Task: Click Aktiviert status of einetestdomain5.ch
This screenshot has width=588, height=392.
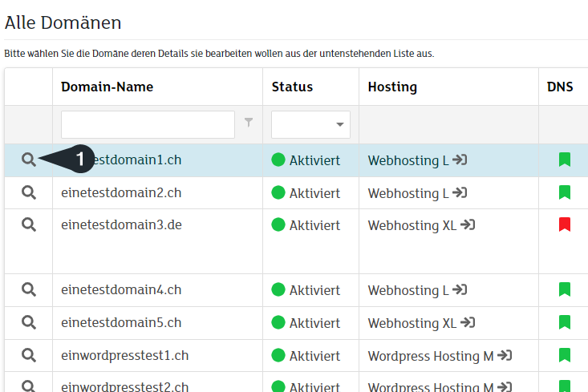Action: 314,323
